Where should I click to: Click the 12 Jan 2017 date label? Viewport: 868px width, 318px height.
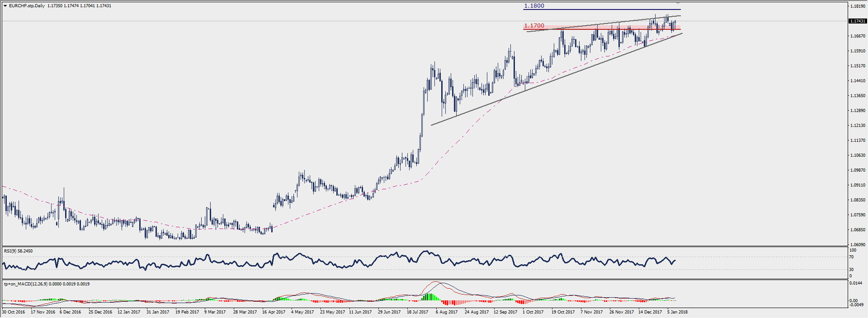129,312
